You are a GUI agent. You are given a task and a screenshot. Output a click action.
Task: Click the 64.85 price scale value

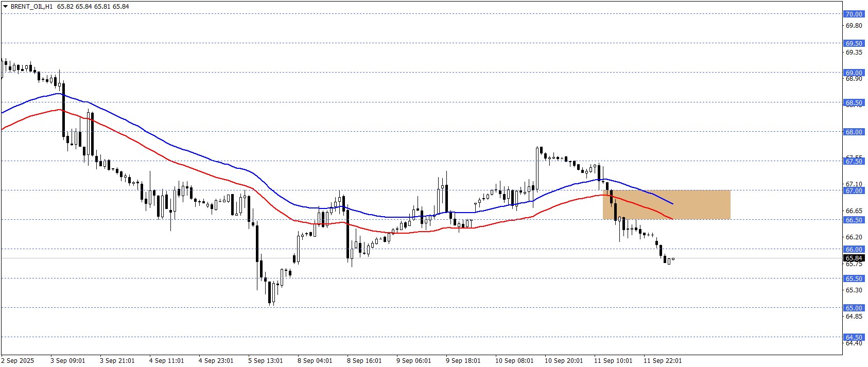pos(854,317)
